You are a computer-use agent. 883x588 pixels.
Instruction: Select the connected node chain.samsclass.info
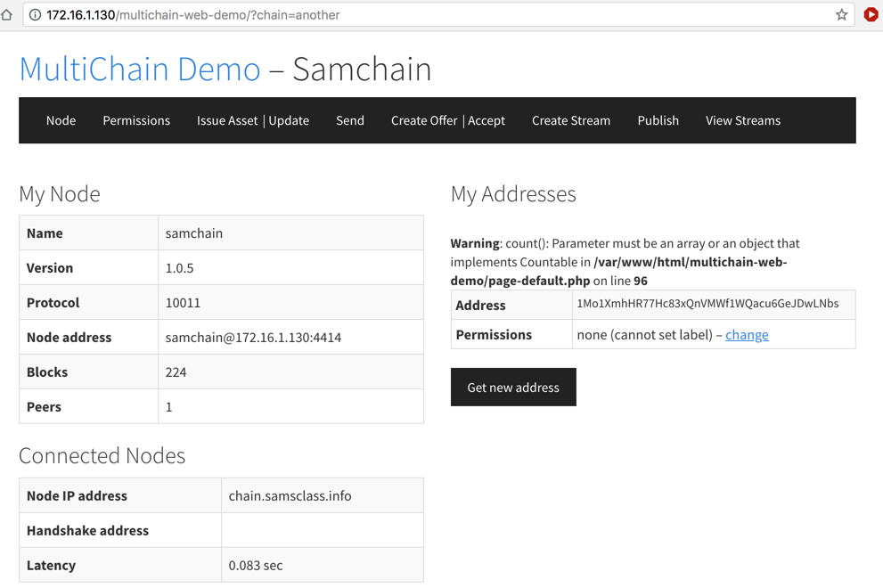click(x=290, y=495)
